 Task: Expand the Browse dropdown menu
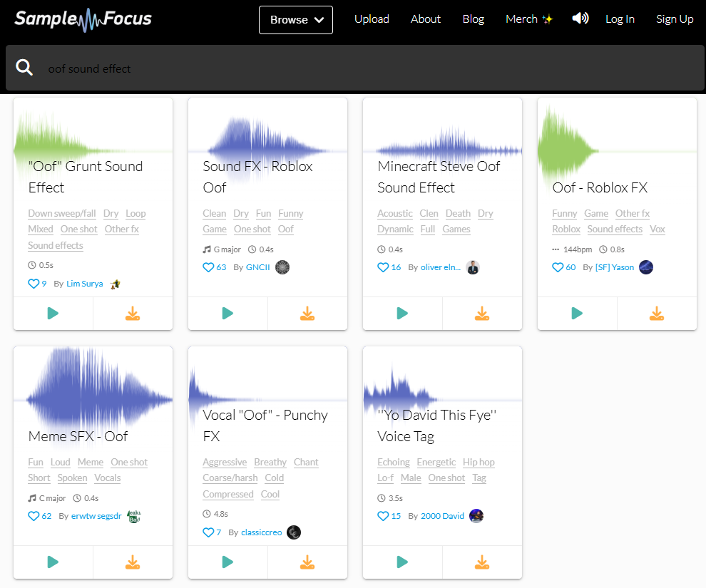(x=295, y=19)
